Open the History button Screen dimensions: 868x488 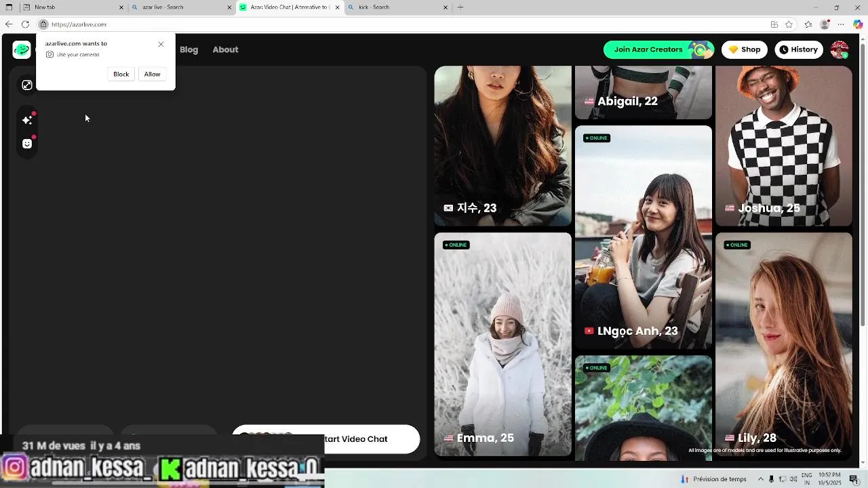tap(798, 49)
